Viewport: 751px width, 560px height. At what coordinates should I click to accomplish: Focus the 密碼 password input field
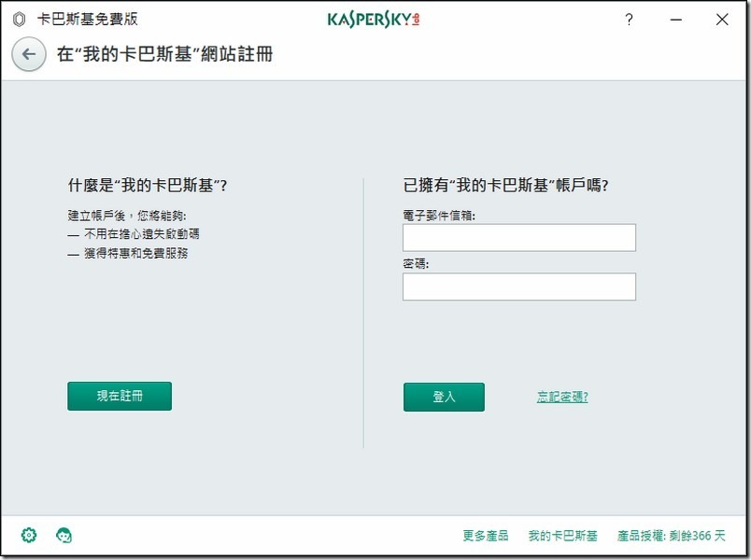(x=519, y=287)
